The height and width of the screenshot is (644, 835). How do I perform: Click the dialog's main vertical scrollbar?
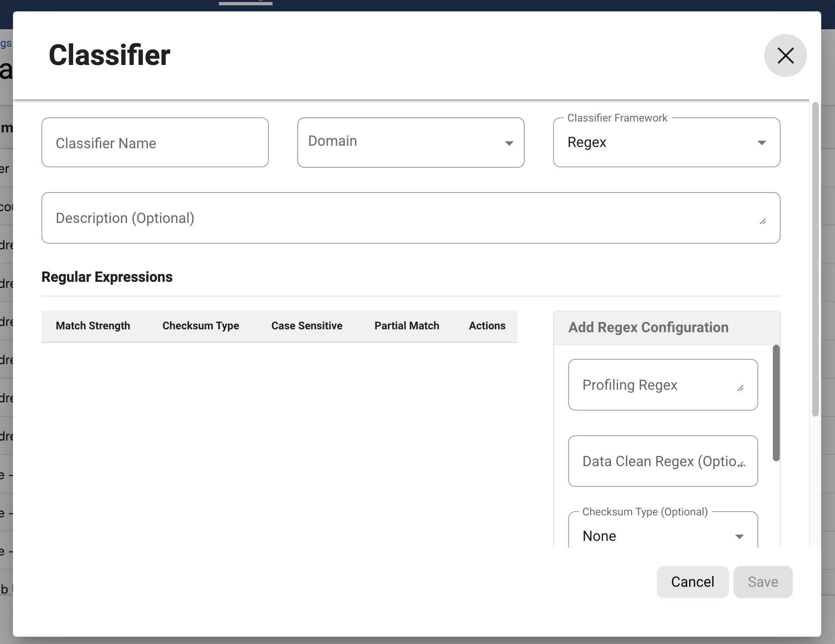[815, 260]
